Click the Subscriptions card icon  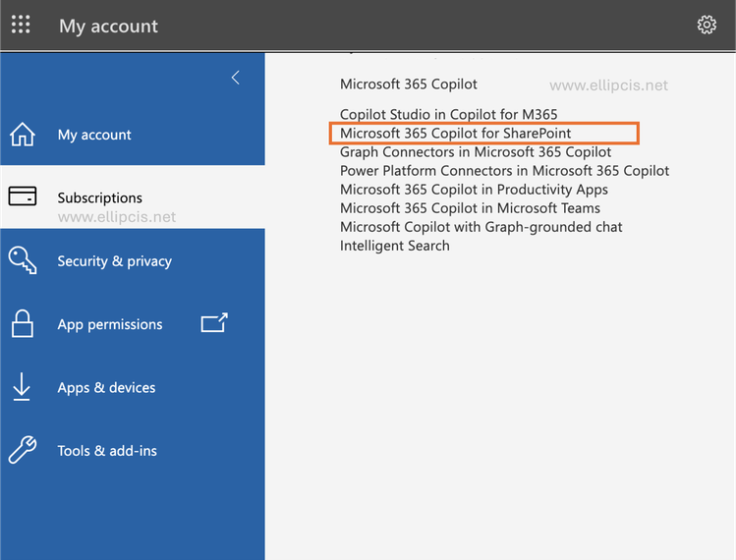click(x=22, y=197)
